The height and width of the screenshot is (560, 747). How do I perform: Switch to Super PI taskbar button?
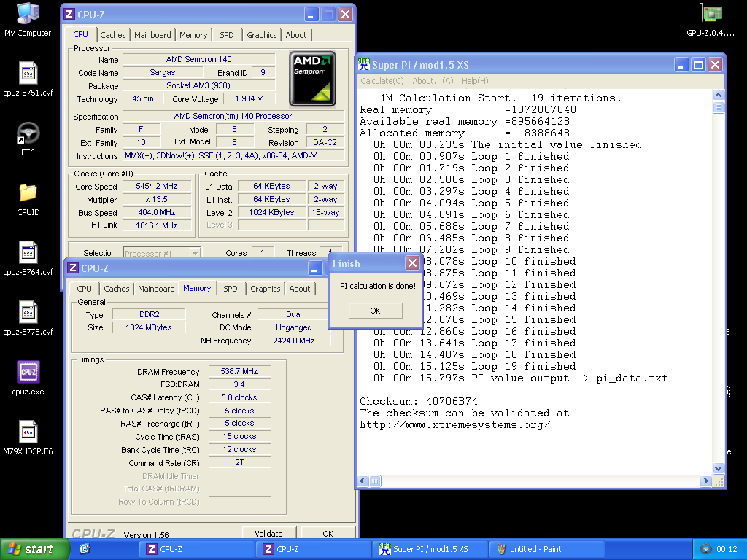tap(430, 549)
